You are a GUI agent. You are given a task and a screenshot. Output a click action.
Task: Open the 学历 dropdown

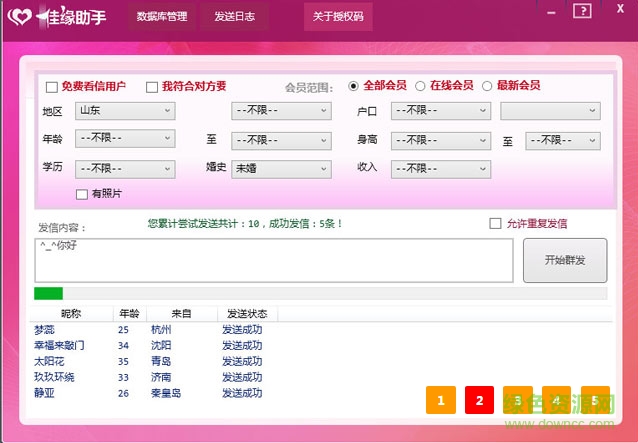point(124,169)
